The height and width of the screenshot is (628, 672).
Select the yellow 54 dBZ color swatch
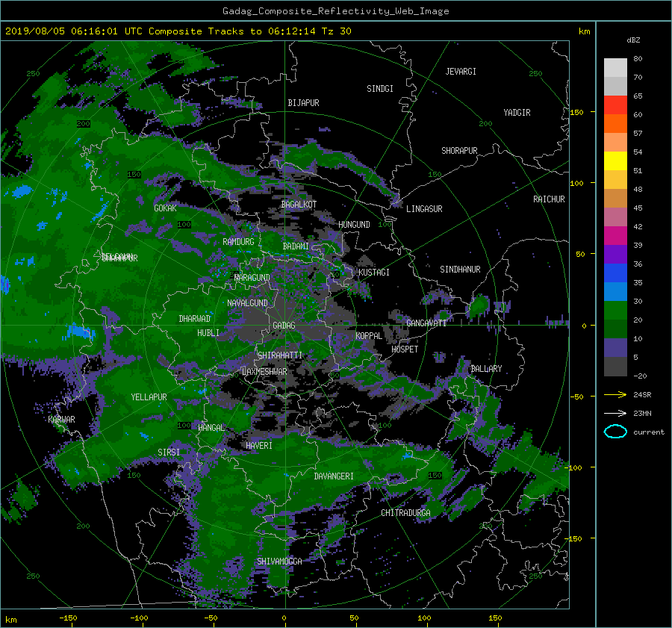615,161
